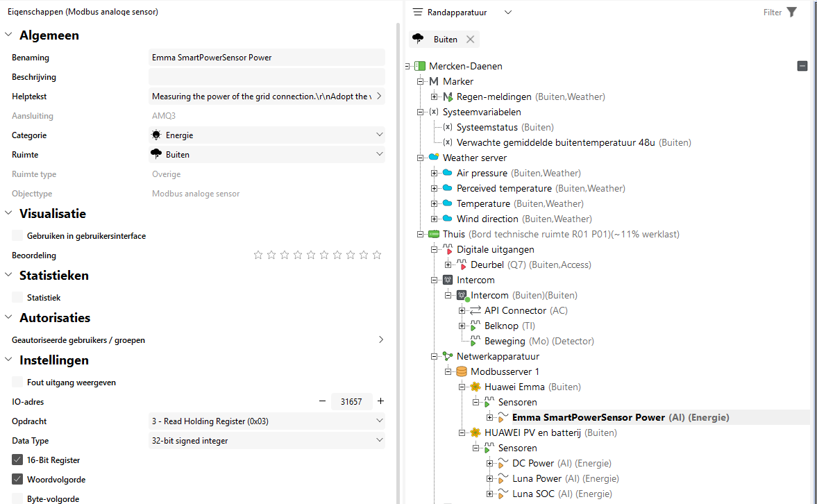Collapse the Instellingen section
Screen dimensions: 817x504
click(x=8, y=359)
